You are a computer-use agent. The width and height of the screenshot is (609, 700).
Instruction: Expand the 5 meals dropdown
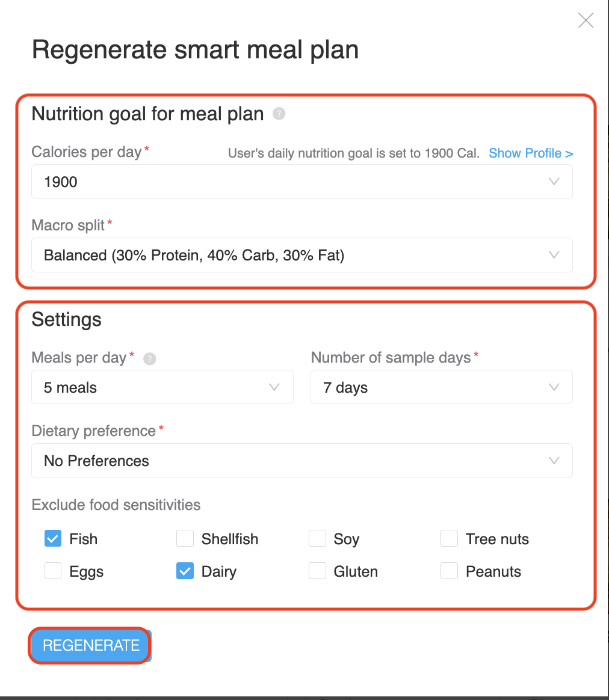point(162,387)
